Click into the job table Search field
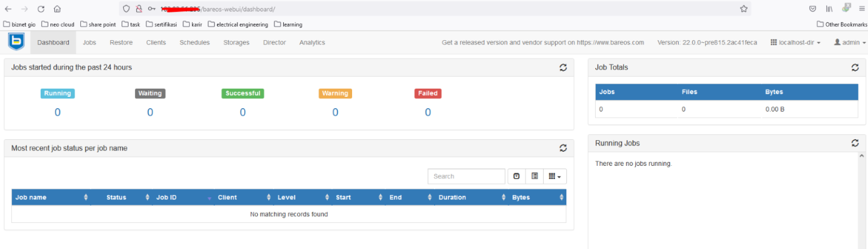Screen dimensions: 868x249 (466, 177)
